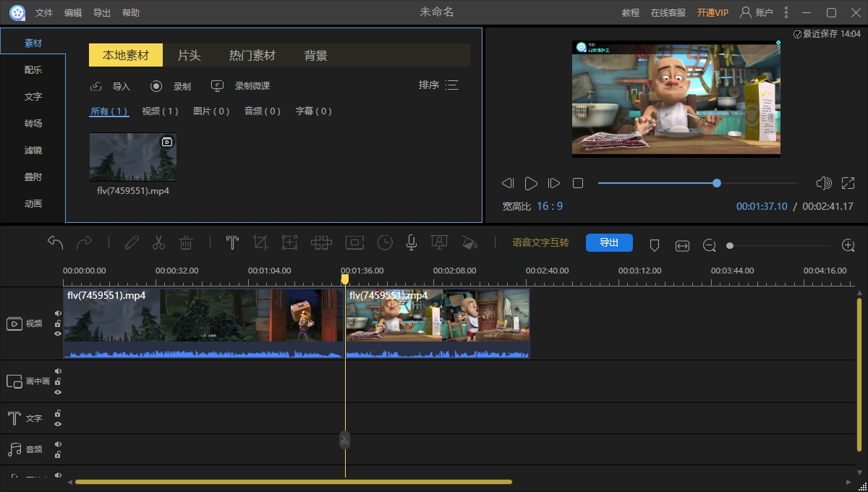Click the redo arrow in the toolbar

coord(85,242)
